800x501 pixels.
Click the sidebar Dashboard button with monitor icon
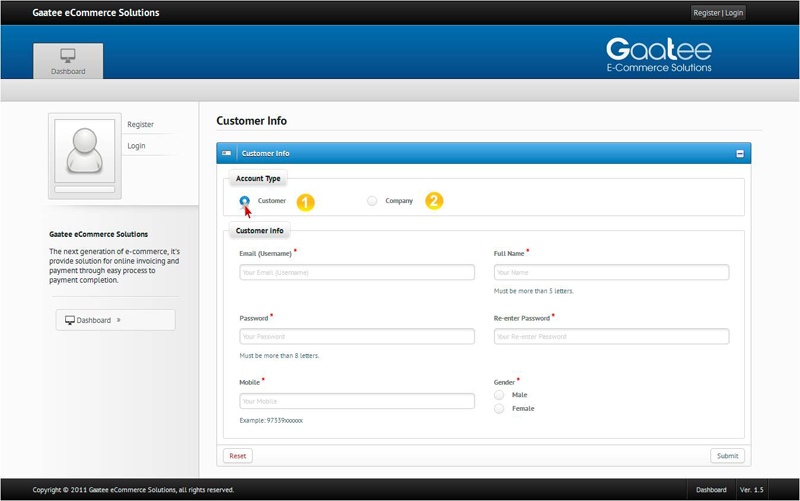pos(115,320)
